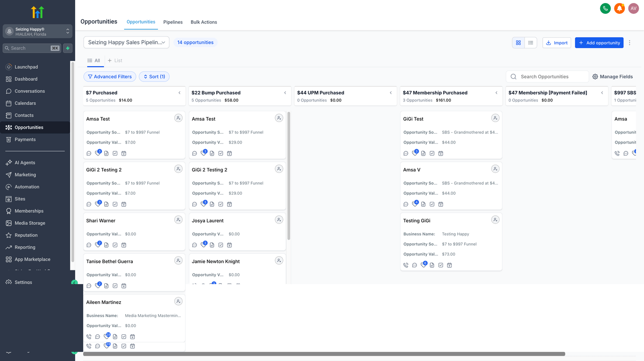The height and width of the screenshot is (361, 644).
Task: Collapse the $7 Purchased stage column
Action: [179, 93]
